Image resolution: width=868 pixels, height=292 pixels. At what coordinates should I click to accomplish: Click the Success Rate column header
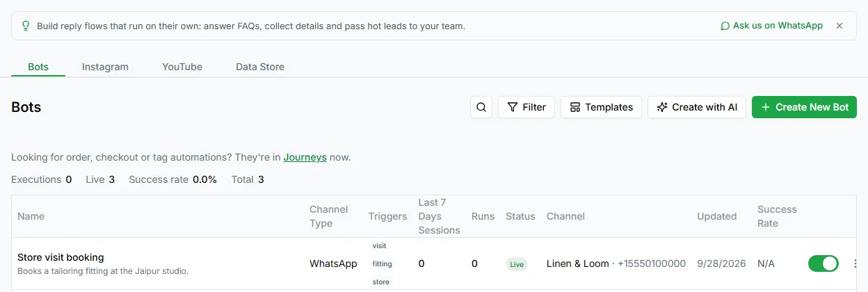[x=777, y=216]
